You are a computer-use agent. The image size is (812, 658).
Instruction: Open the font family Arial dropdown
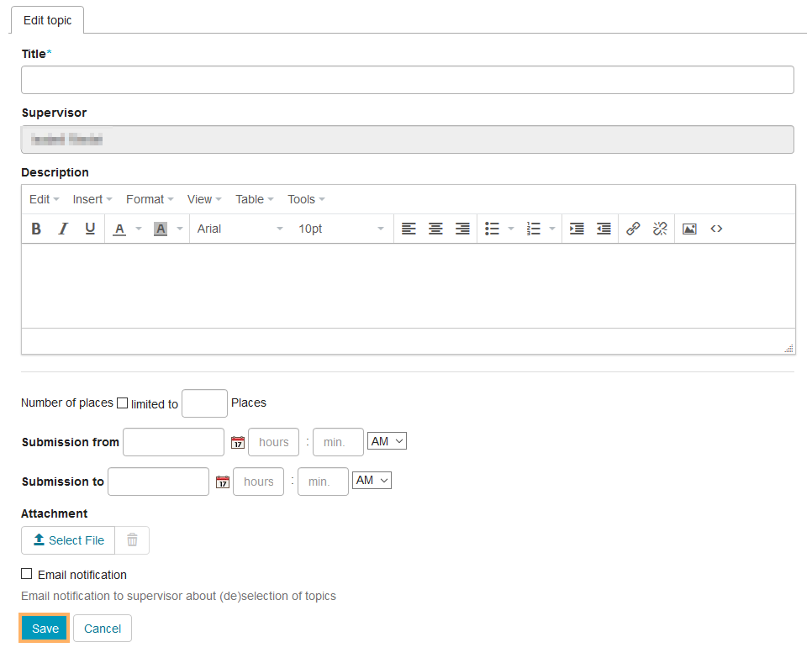[240, 229]
